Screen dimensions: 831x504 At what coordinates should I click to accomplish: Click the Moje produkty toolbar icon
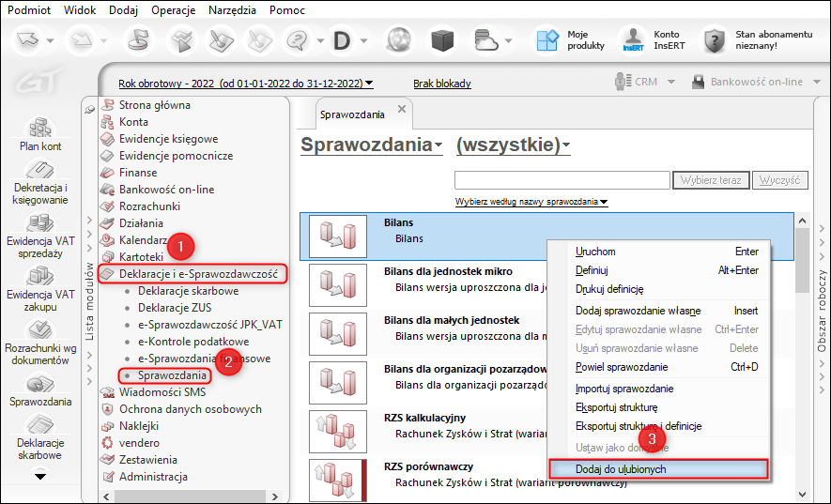(547, 40)
